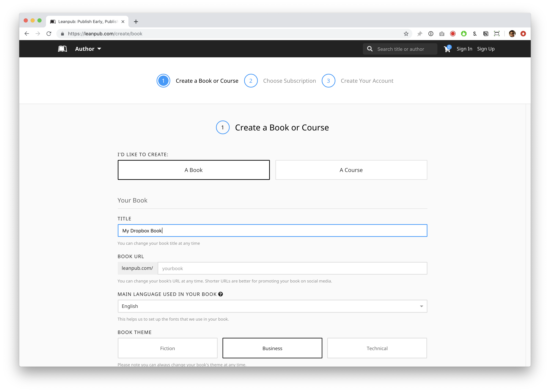Viewport: 550px width, 392px height.
Task: Click the help question mark icon
Action: tap(220, 294)
